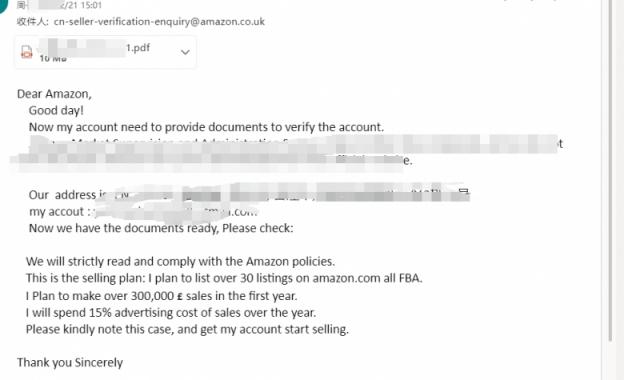
Task: Click the 15:01 sent timestamp
Action: [x=91, y=5]
